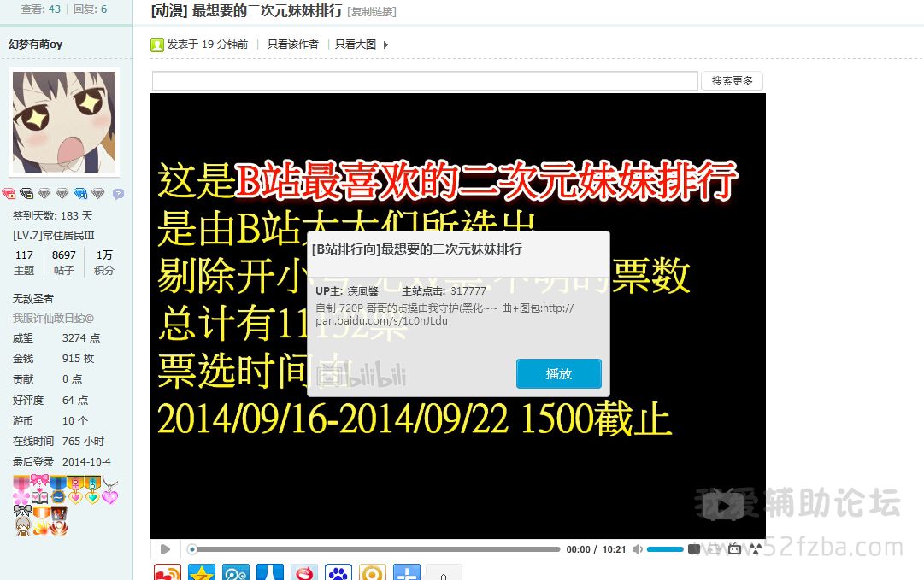Click 只看该作者 link

(292, 44)
